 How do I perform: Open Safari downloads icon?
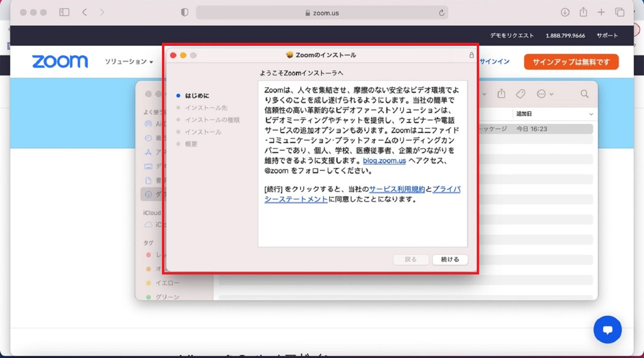(565, 12)
